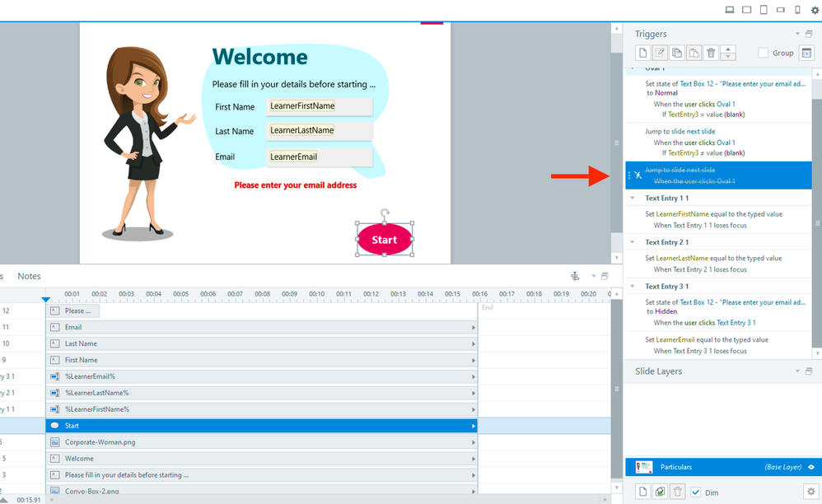
Task: Click 'LearnerFirstName' variable link in triggers
Action: (x=682, y=214)
